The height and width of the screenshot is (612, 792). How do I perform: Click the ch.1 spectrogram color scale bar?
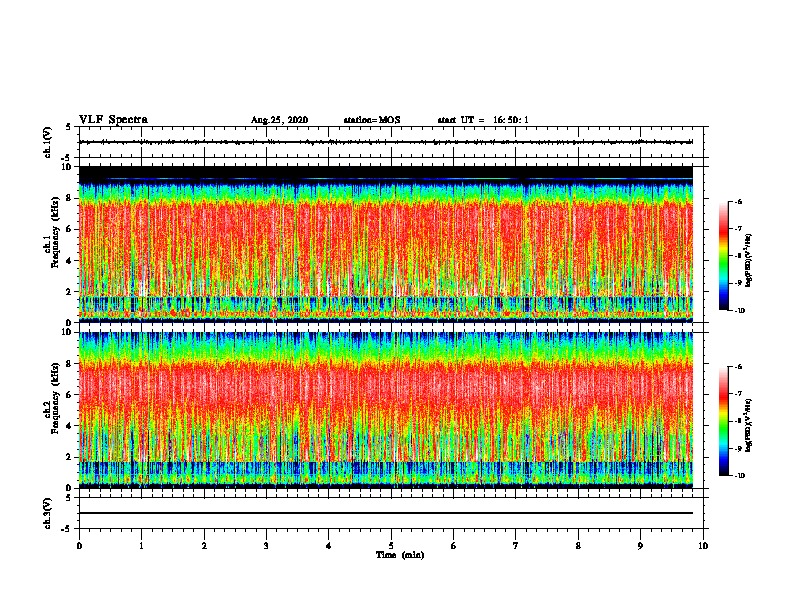pyautogui.click(x=724, y=256)
